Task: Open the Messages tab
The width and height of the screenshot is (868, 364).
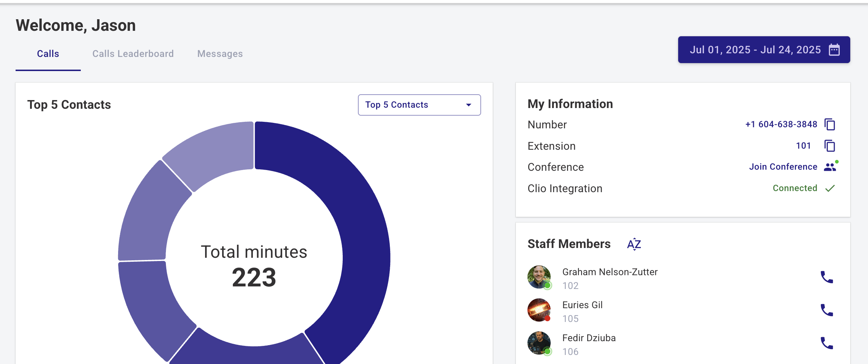Action: pyautogui.click(x=220, y=54)
